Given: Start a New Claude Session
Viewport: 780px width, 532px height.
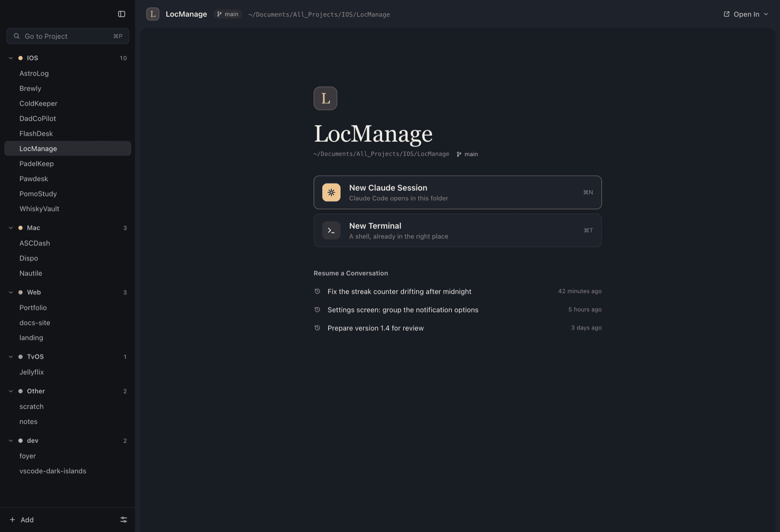Looking at the screenshot, I should (x=457, y=192).
